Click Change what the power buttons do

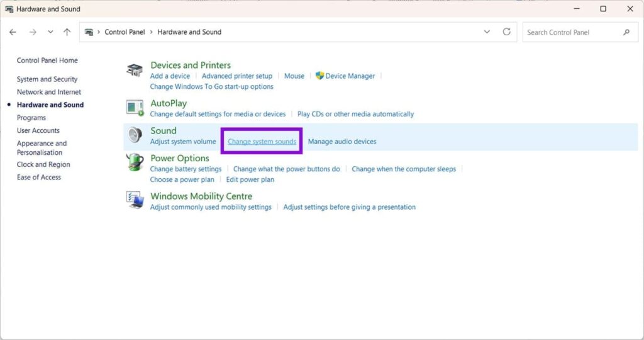point(287,169)
